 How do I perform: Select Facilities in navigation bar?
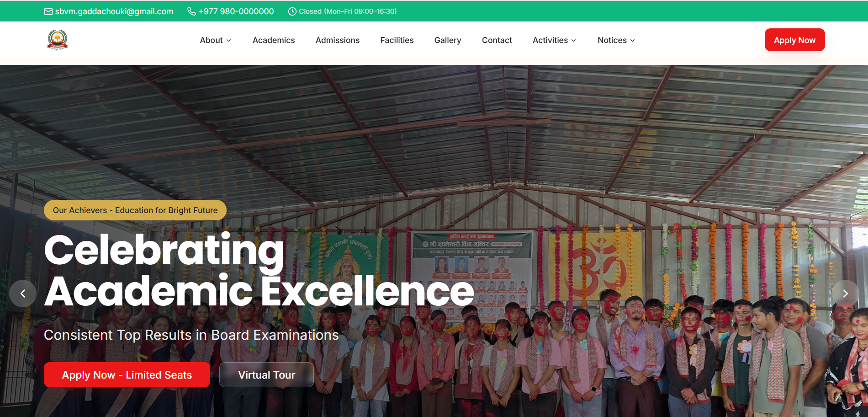tap(397, 40)
